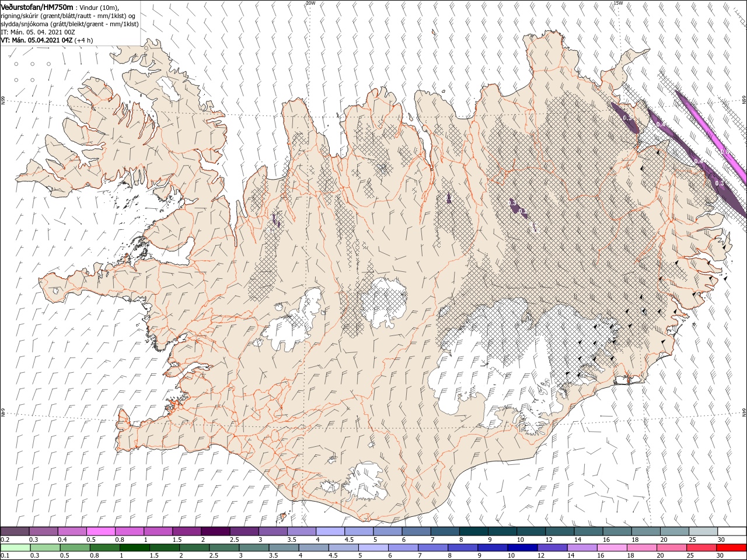Click the 'rigning/skúrir' text in header
The width and height of the screenshot is (747, 560).
[19, 15]
